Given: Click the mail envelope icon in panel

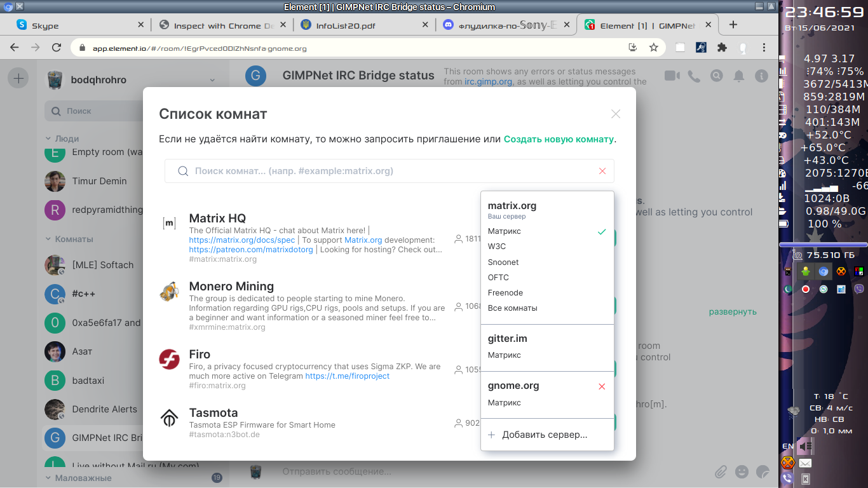Looking at the screenshot, I should click(805, 463).
